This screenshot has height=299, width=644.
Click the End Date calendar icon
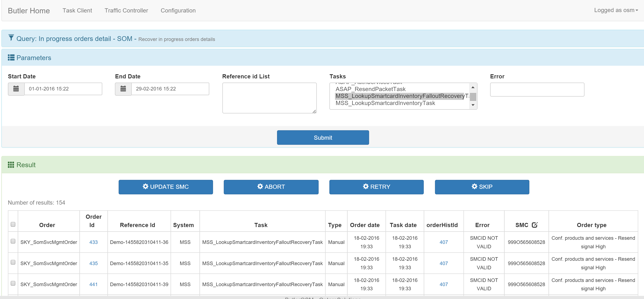tap(123, 89)
